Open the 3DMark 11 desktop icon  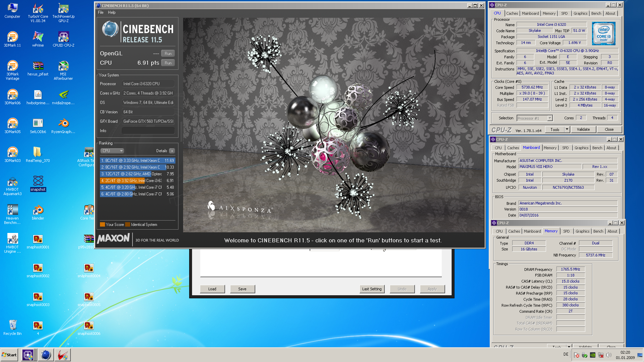click(12, 39)
